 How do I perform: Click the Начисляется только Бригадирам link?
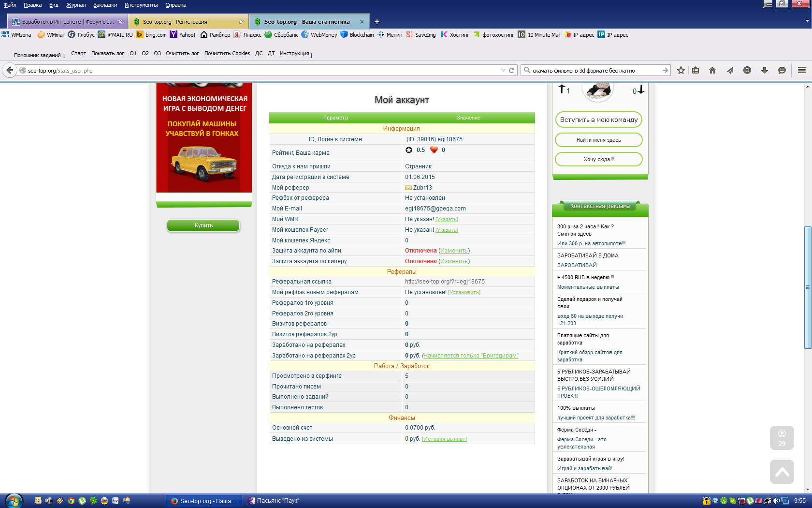pyautogui.click(x=471, y=356)
